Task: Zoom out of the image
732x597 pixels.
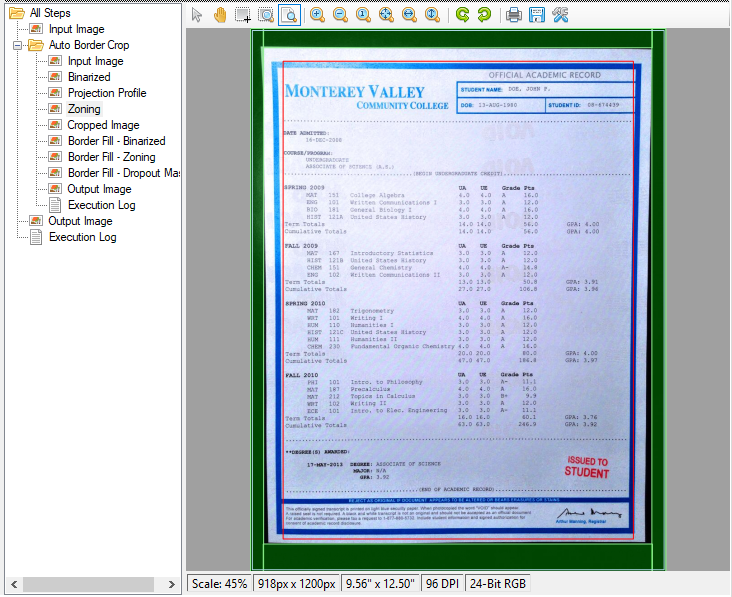Action: [x=340, y=15]
